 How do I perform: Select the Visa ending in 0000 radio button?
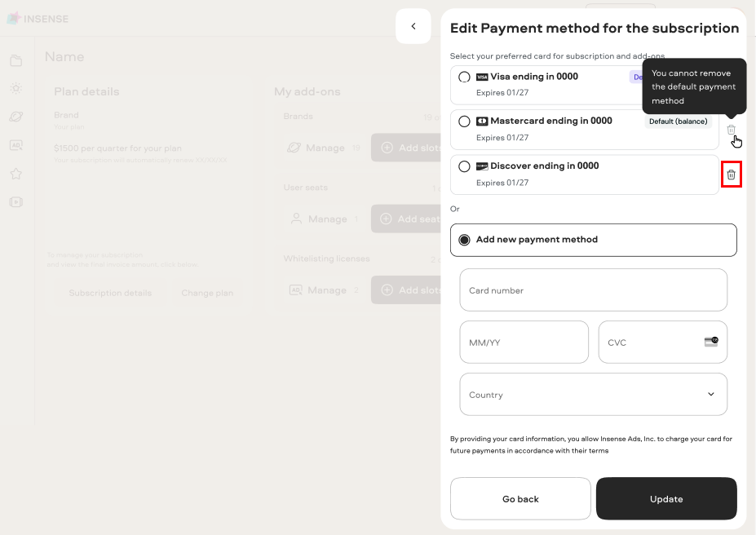pos(464,77)
